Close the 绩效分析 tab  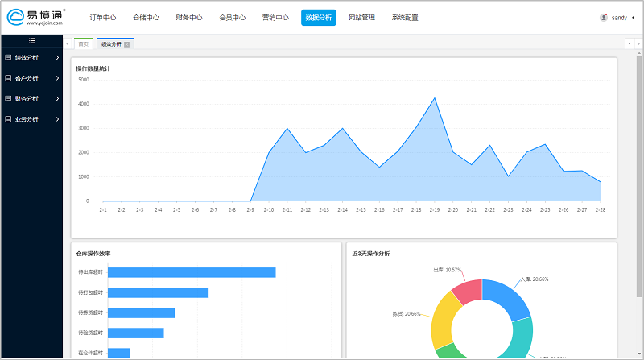[126, 44]
